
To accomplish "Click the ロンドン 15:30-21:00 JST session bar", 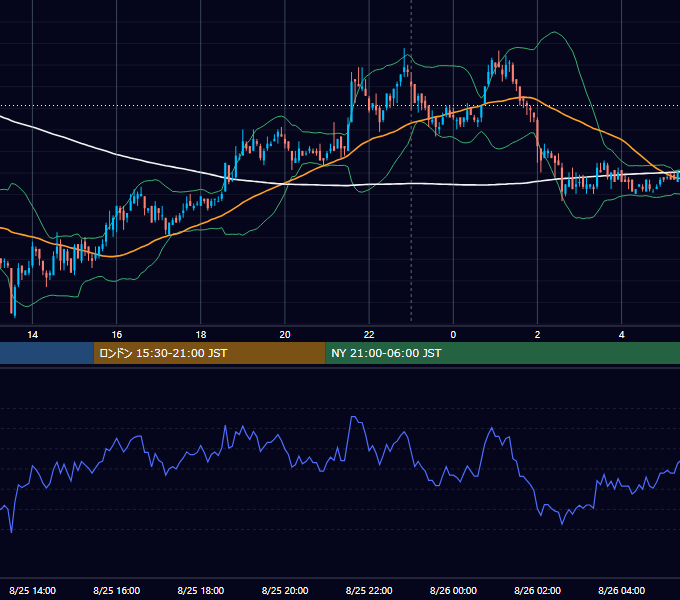I will click(209, 353).
